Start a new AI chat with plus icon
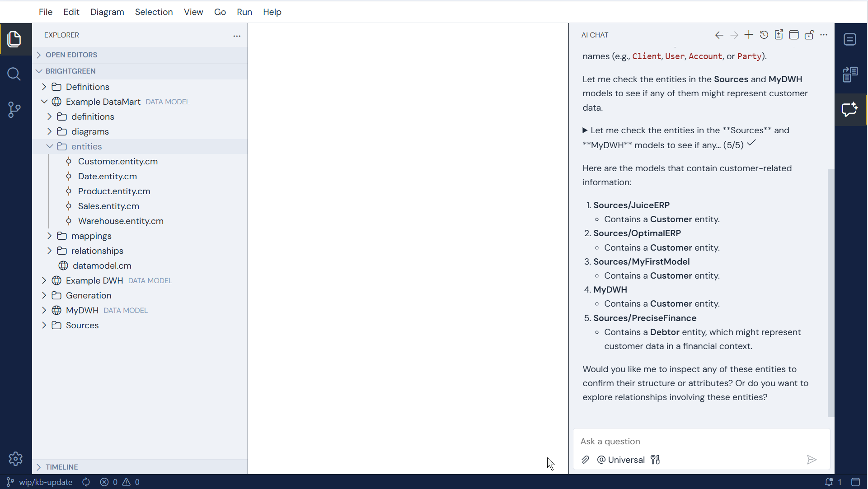Screen dimensions: 868x489 coord(749,35)
